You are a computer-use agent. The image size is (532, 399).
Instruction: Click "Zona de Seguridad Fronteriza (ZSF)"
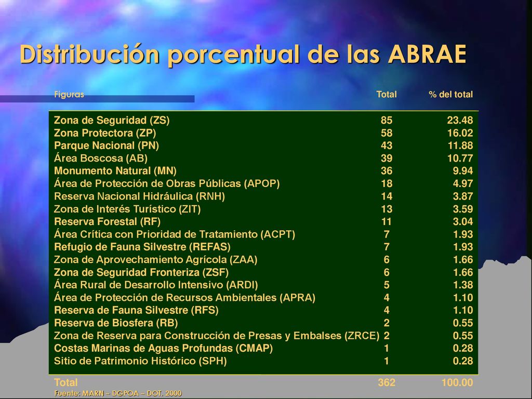pyautogui.click(x=141, y=272)
